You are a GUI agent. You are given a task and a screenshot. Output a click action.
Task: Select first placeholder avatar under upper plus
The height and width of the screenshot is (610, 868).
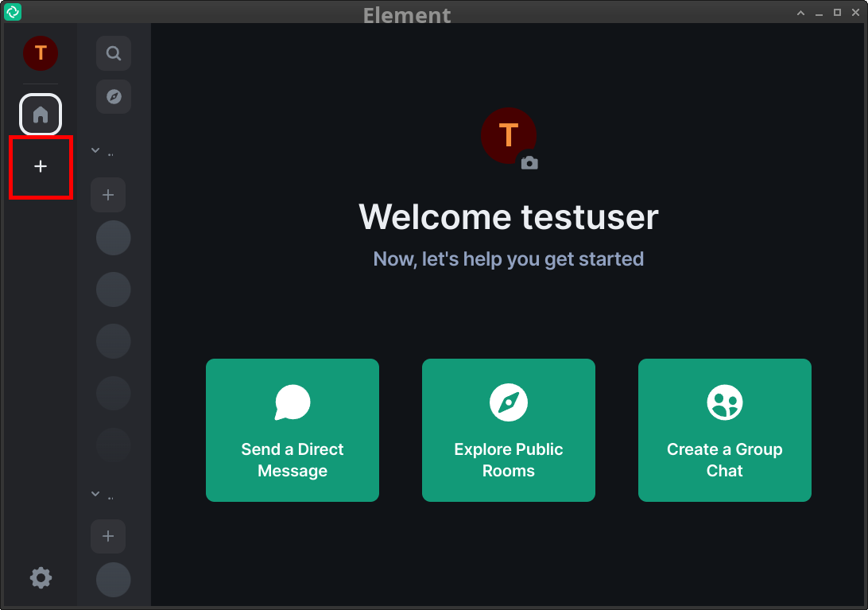(114, 238)
